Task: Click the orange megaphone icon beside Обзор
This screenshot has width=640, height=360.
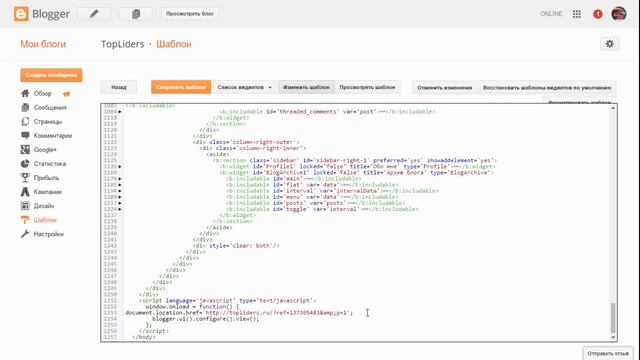Action: [x=67, y=94]
